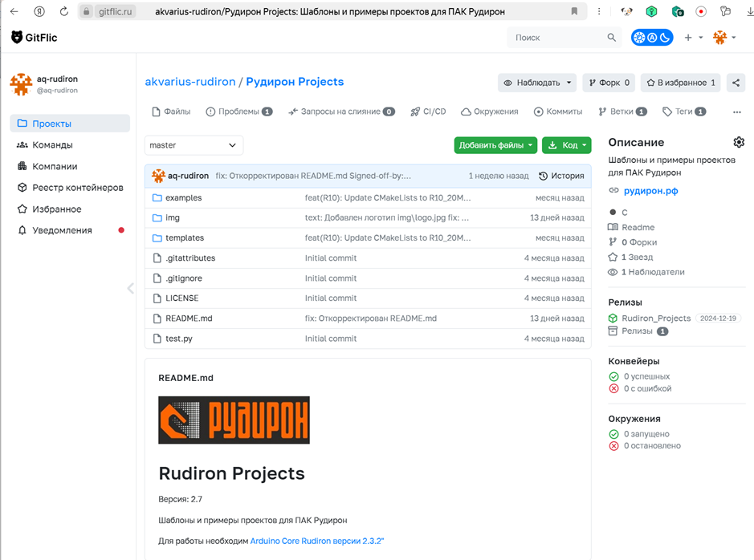The height and width of the screenshot is (560, 754).
Task: Open browser menu three dots
Action: pyautogui.click(x=599, y=11)
